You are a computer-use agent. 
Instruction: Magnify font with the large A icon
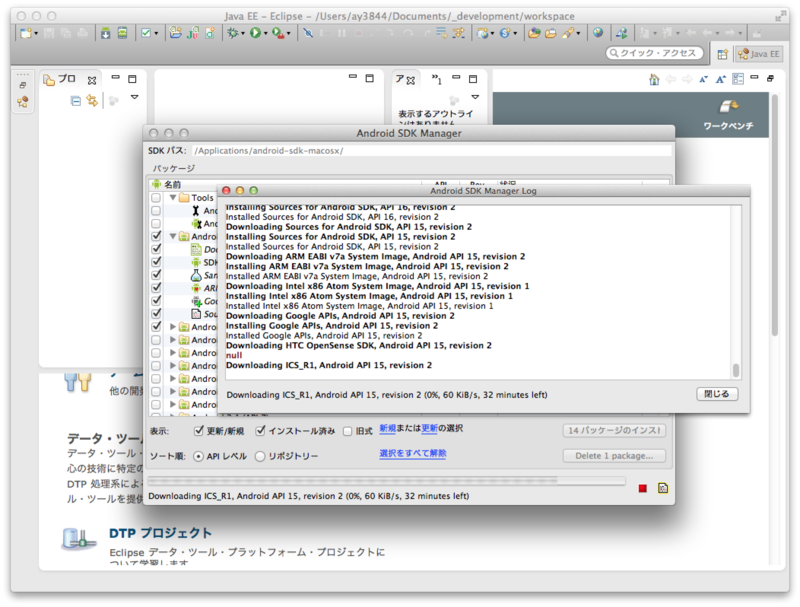720,80
